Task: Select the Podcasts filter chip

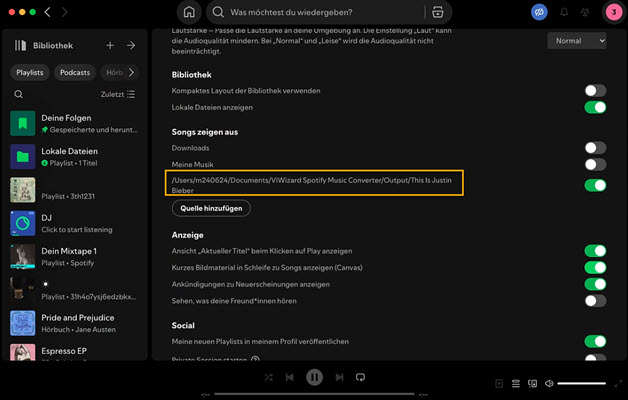Action: click(x=75, y=72)
